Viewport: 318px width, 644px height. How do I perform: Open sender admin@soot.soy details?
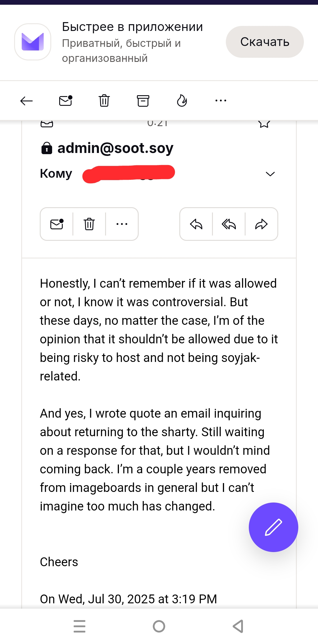[115, 148]
